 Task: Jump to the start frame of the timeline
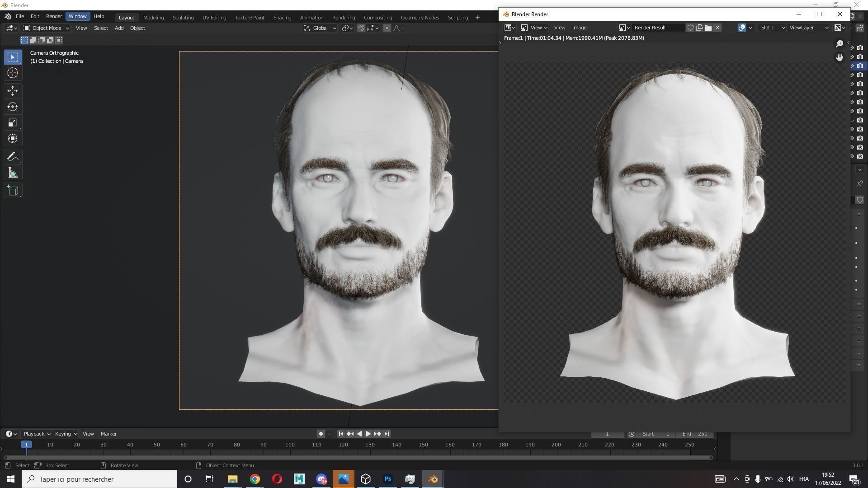[341, 434]
